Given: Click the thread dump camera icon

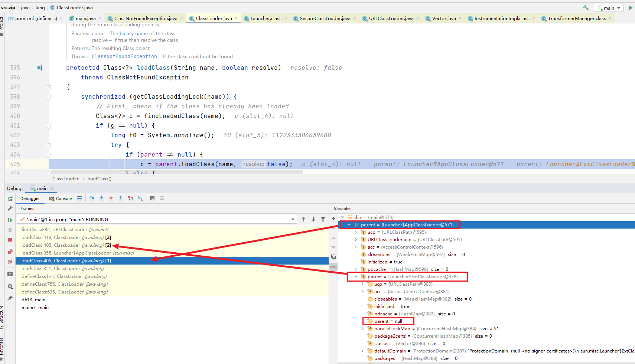Looking at the screenshot, I should pyautogui.click(x=10, y=274).
